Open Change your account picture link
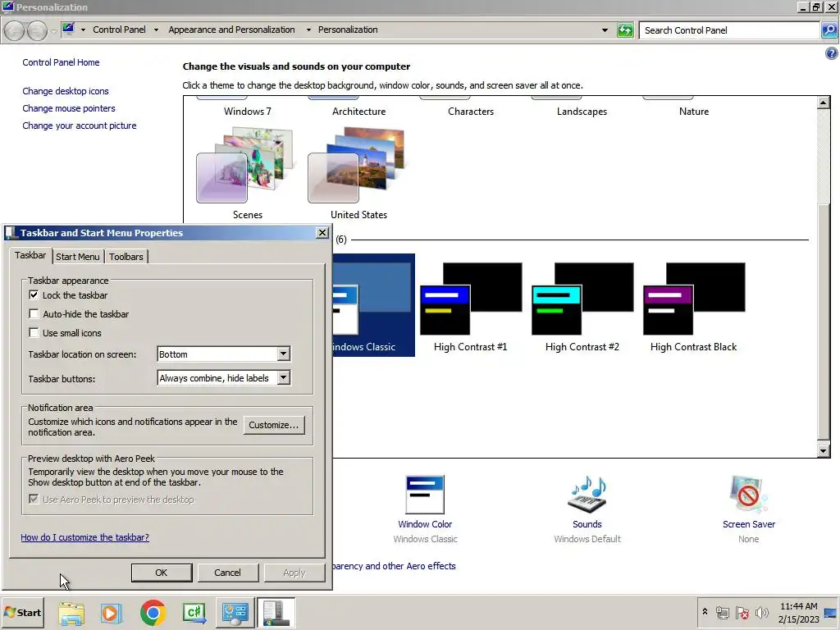840x630 pixels. 80,126
